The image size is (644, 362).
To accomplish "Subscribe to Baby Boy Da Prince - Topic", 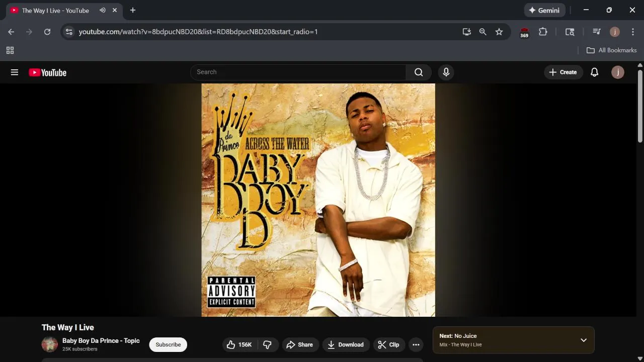I will 168,344.
